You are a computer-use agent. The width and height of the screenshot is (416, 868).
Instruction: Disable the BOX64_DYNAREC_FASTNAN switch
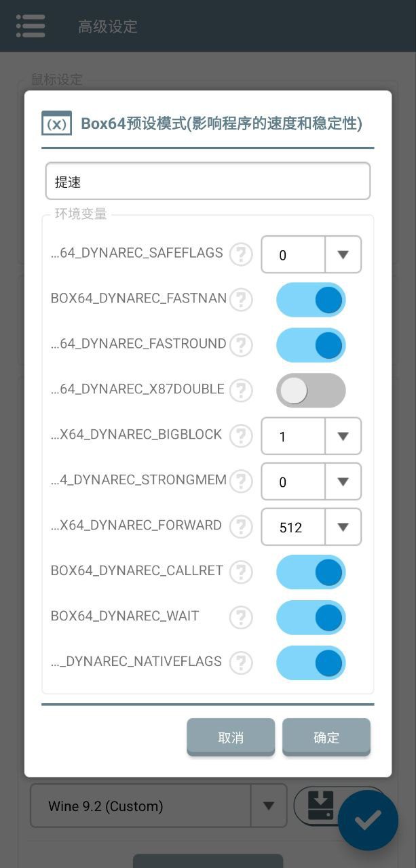coord(311,300)
